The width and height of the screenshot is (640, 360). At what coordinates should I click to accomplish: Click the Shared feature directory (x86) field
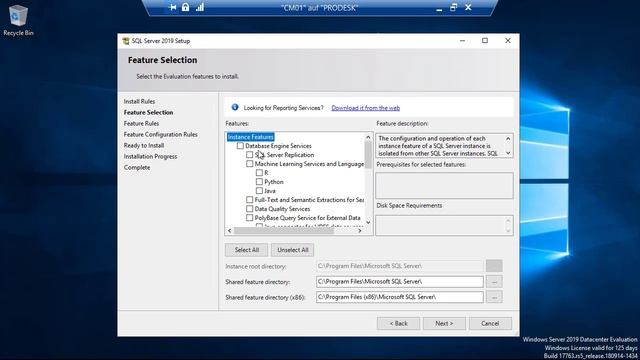[400, 297]
